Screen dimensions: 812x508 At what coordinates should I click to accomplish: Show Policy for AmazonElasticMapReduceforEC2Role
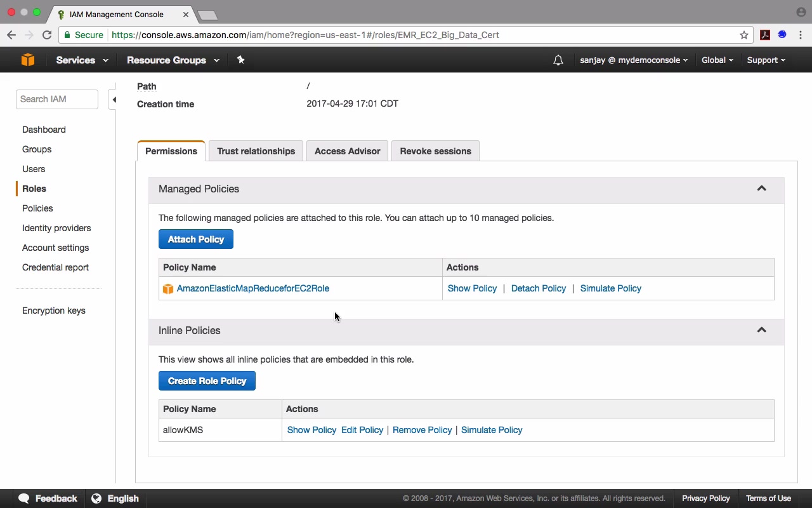[x=472, y=288]
